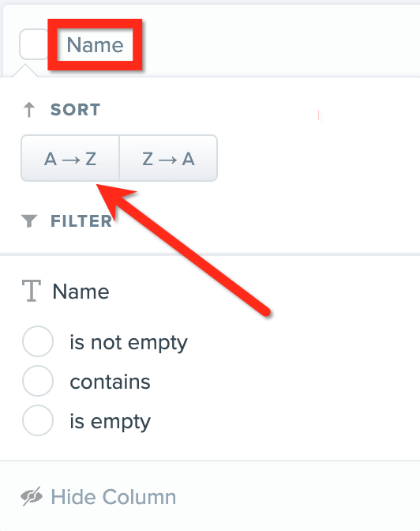The width and height of the screenshot is (420, 531).
Task: Click the FILTER section label
Action: point(81,221)
